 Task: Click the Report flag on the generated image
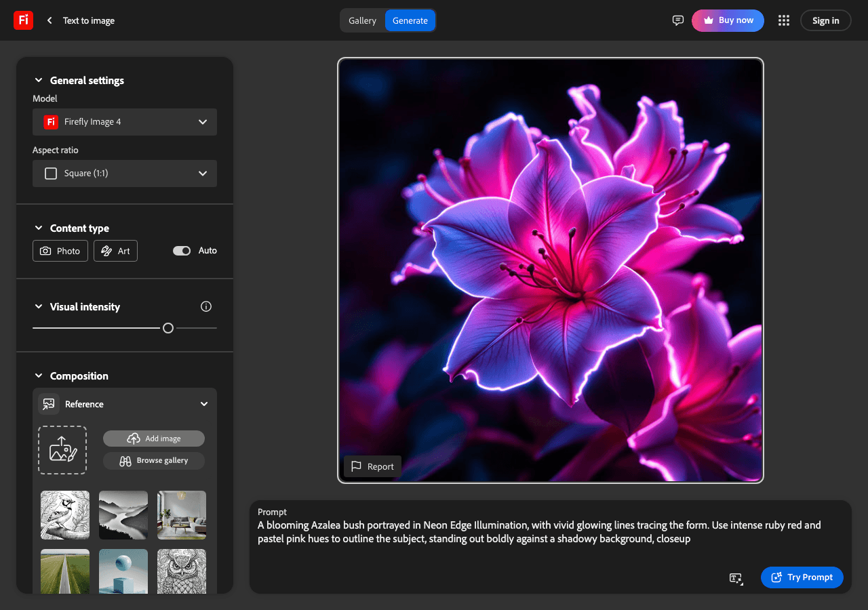coord(372,466)
